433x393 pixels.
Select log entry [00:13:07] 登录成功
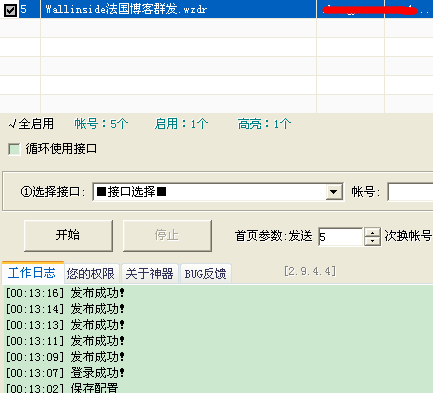pyautogui.click(x=65, y=373)
